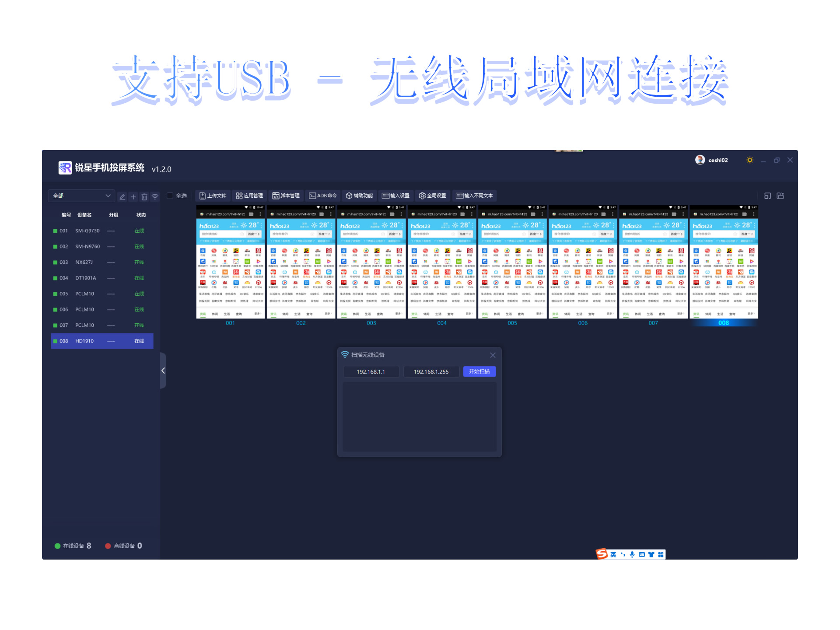Click the end IP field 192.168.1.255
The width and height of the screenshot is (840, 630).
431,371
